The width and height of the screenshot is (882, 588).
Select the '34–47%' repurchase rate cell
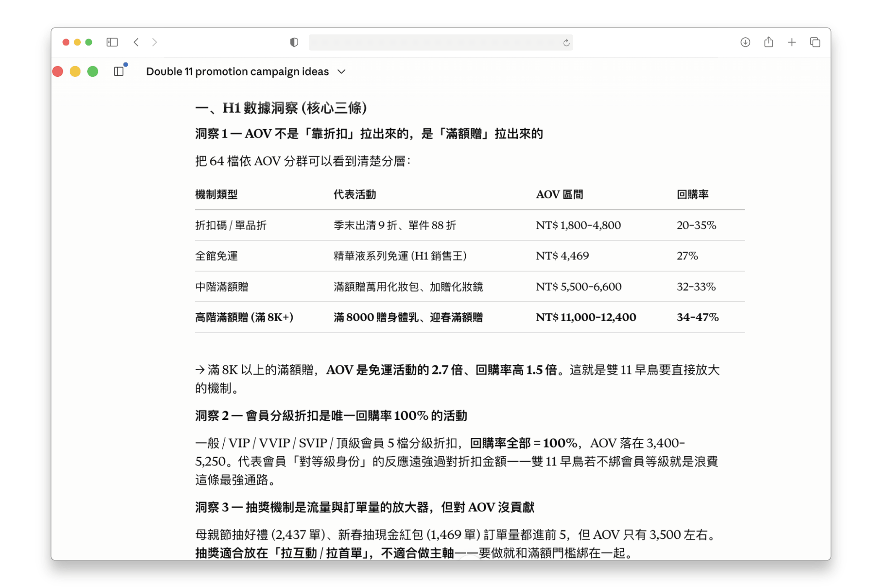click(x=698, y=317)
